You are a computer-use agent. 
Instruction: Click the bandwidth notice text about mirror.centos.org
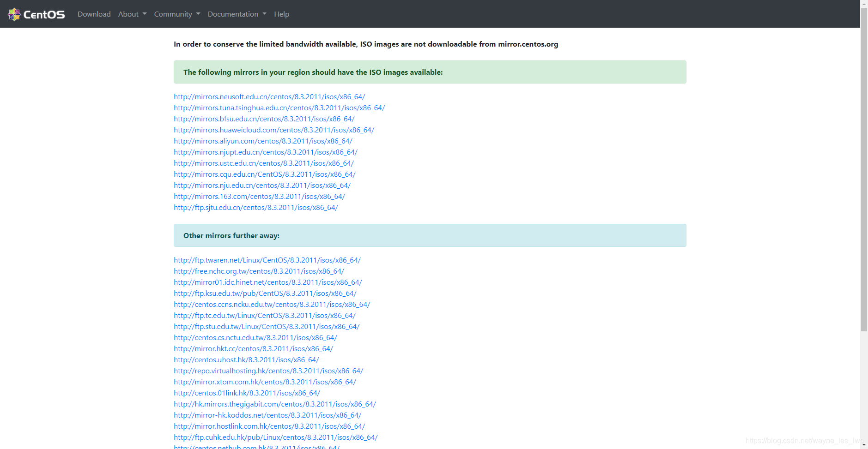(x=366, y=44)
